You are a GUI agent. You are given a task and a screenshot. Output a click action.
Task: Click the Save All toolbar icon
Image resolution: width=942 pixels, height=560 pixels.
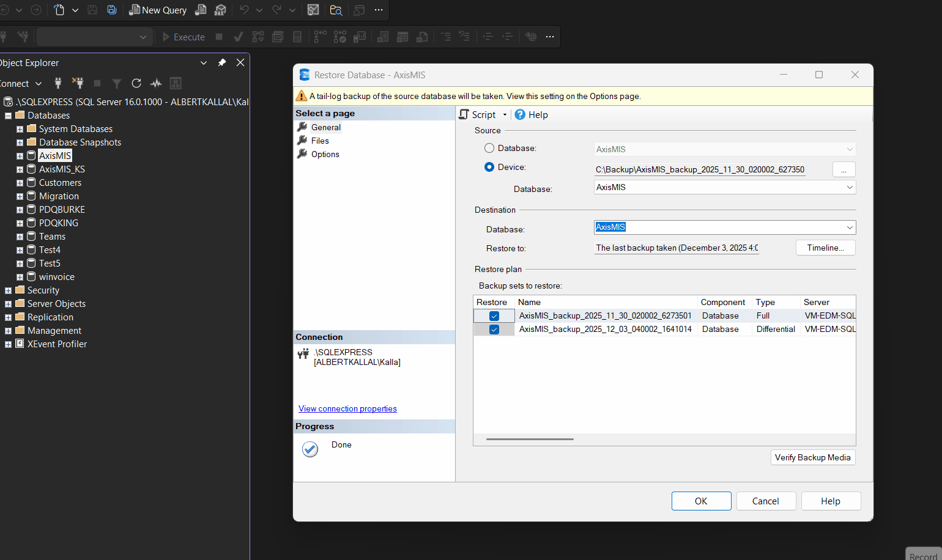point(111,10)
